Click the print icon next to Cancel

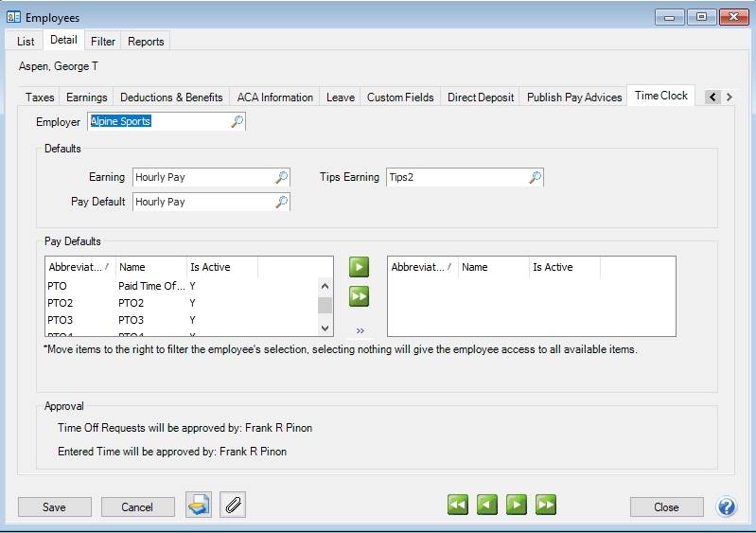click(x=198, y=506)
